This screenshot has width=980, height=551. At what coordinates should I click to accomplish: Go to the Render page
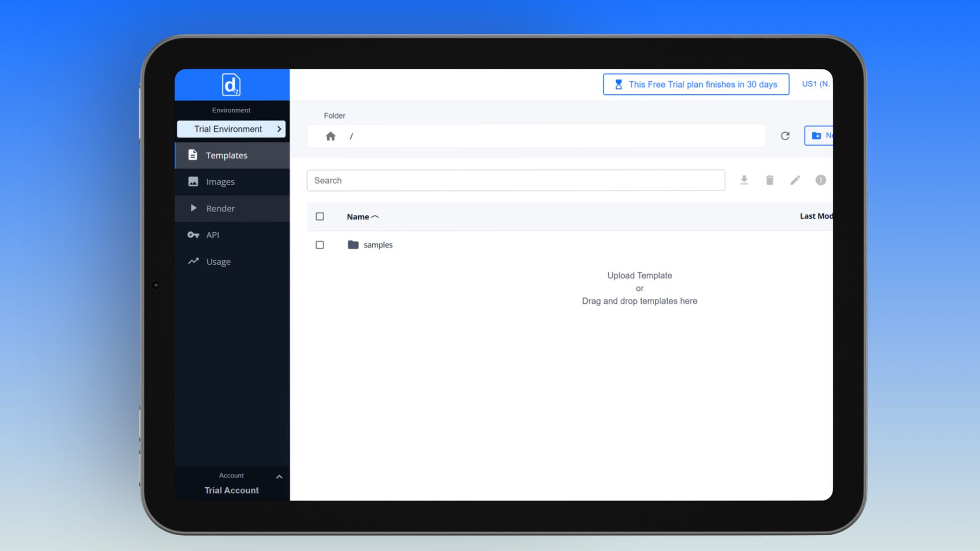coord(220,208)
